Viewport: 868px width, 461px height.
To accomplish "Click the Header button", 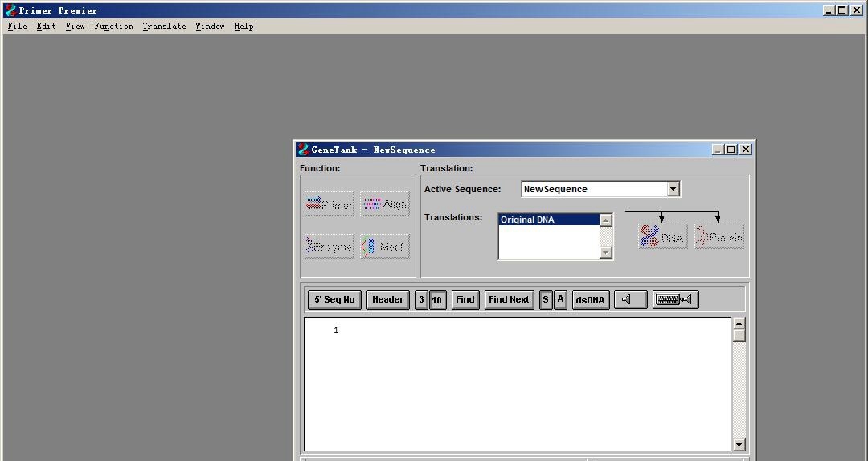I will (387, 300).
